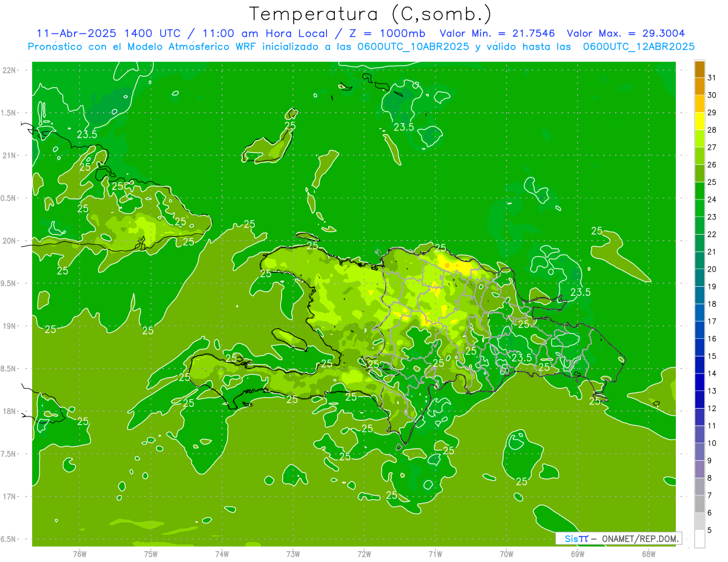728x562 pixels.
Task: Click the '20' label on the color scale
Action: (x=712, y=269)
